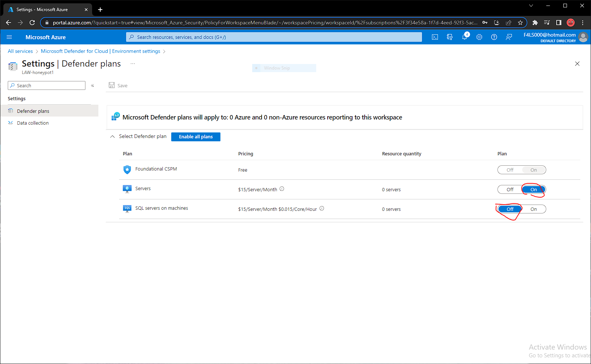Click Foundational CSPM On option
The image size is (591, 364).
coord(534,170)
